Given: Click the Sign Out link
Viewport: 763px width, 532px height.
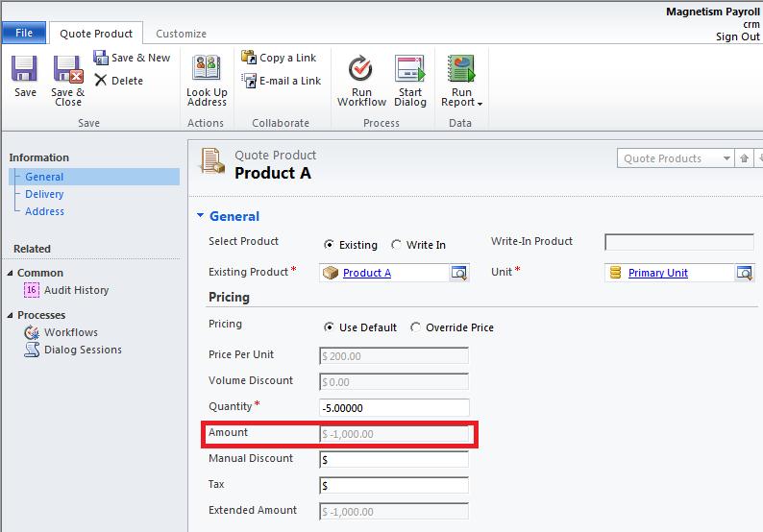Looking at the screenshot, I should click(737, 36).
